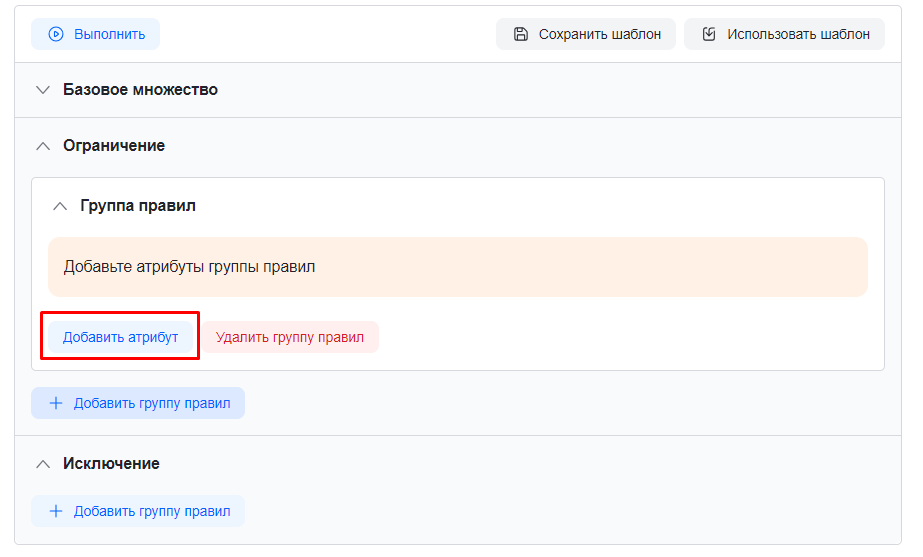This screenshot has height=557, width=923.
Task: Click the Базовое множество section title
Action: click(x=140, y=89)
